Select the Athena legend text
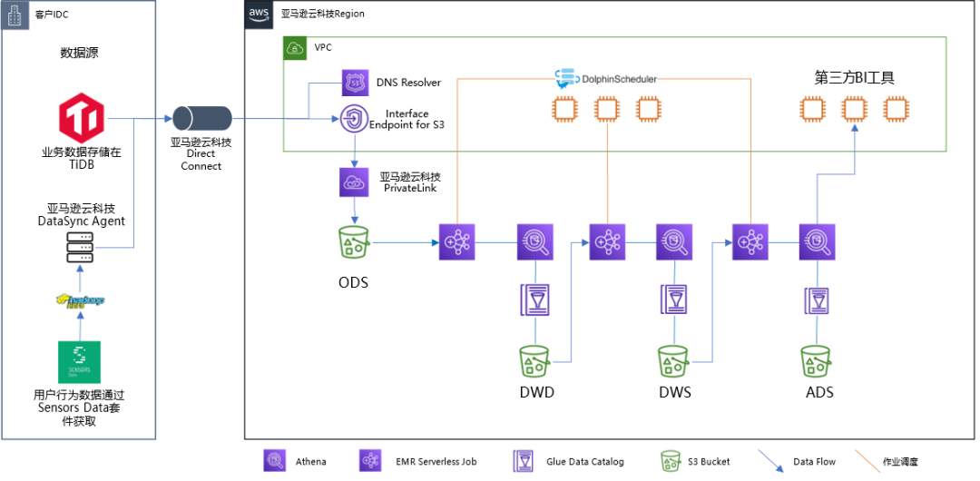The height and width of the screenshot is (481, 980). [x=310, y=462]
